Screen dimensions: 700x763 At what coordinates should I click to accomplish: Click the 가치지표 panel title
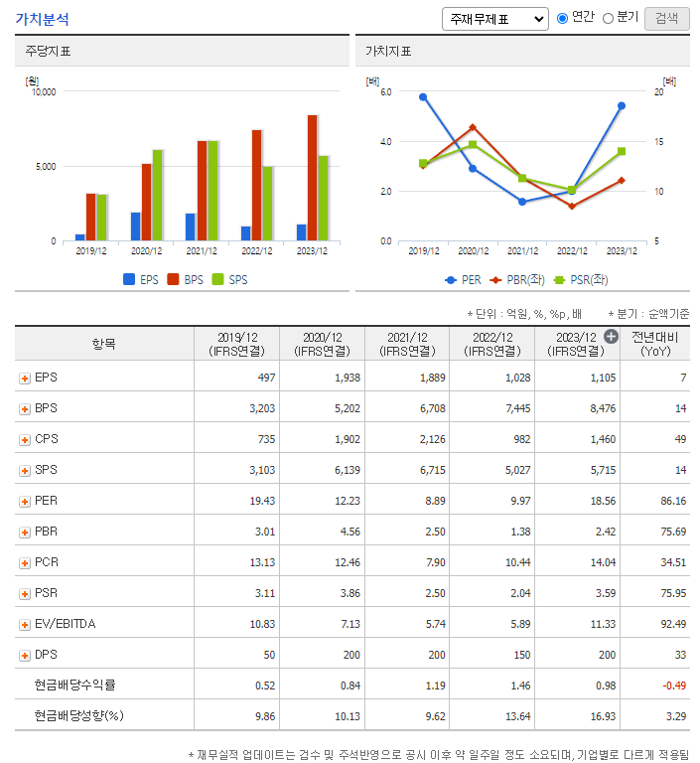point(388,51)
